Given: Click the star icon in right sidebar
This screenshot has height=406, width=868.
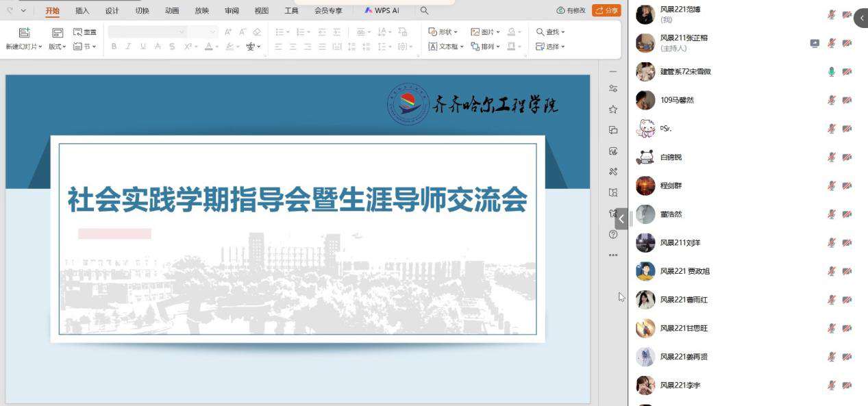Looking at the screenshot, I should (613, 110).
